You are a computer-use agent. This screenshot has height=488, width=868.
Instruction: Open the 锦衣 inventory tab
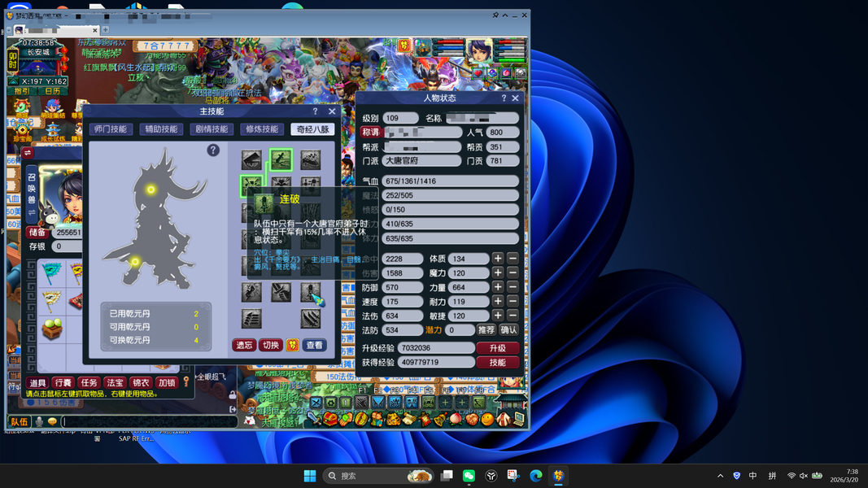pos(141,382)
